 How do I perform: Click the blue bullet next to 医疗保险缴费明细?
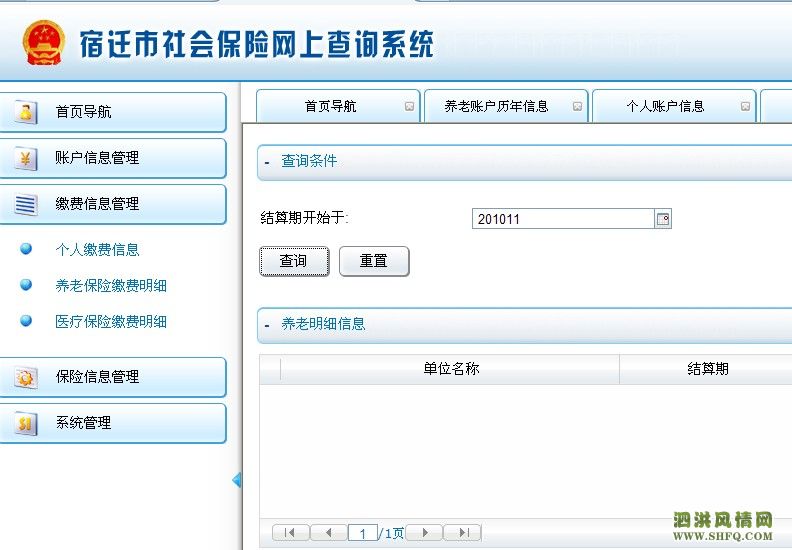click(26, 321)
